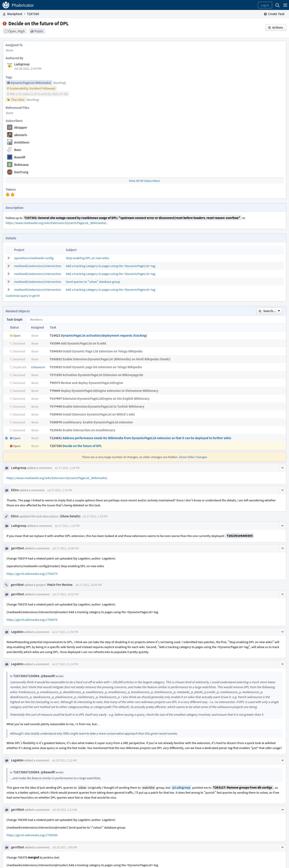This screenshot has width=289, height=868.
Task: Switch to the Task Graph tab
Action: (x=14, y=320)
